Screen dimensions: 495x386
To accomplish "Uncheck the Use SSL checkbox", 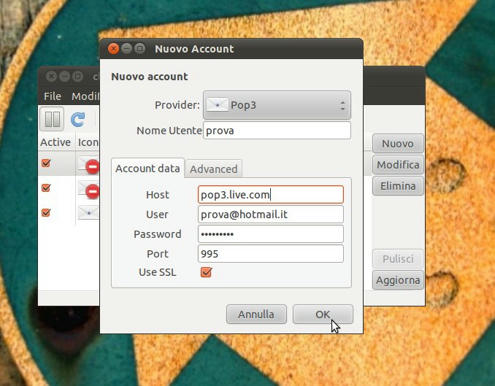I will coord(206,272).
